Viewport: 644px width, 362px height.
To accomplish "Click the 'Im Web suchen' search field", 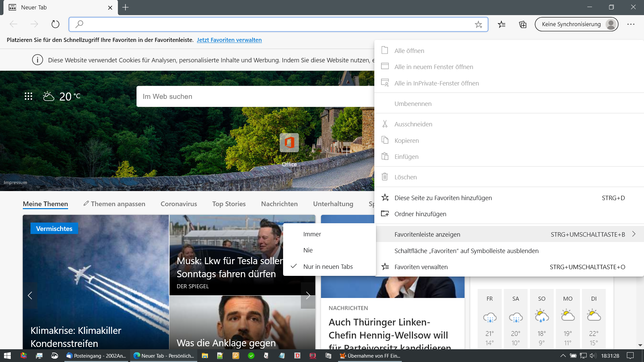I will pos(255,97).
